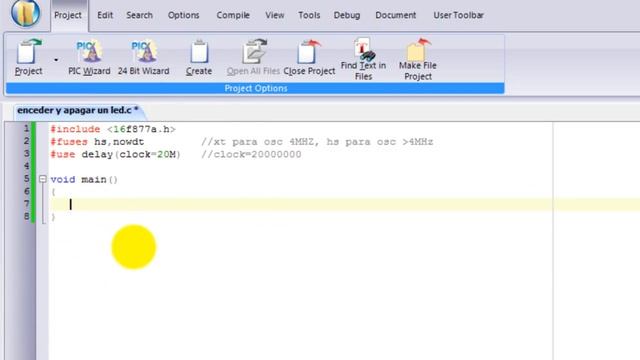Click the Project Options group label
The image size is (640, 360).
click(x=256, y=88)
